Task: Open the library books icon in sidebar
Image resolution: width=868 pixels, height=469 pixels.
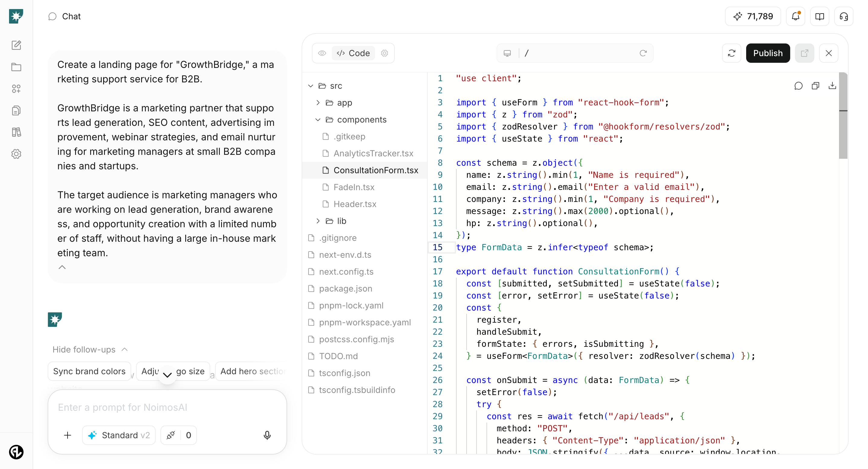Action: coord(16,132)
